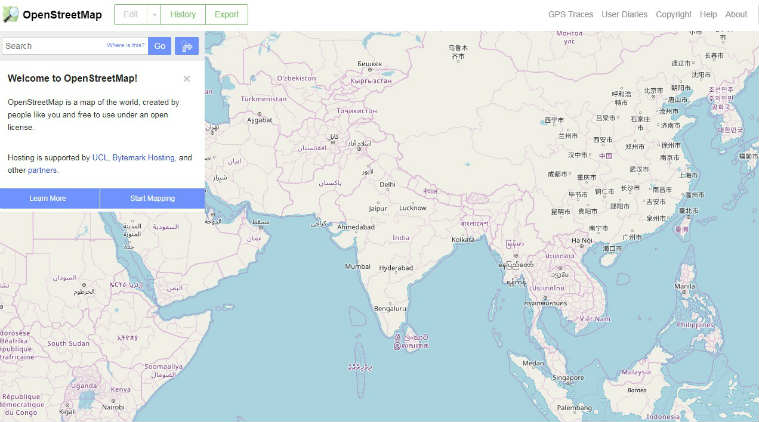Click the Uganda label on the map
Screen dimensions: 759x422
(x=84, y=386)
